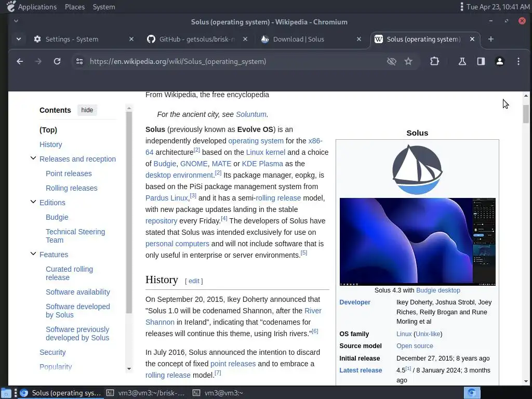Screen dimensions: 532x399
Task: Bookmark this page with the star icon
Action: pyautogui.click(x=408, y=61)
